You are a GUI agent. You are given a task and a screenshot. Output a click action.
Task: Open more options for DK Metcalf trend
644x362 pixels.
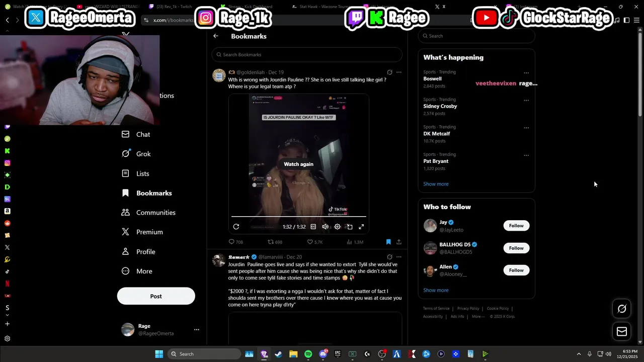[526, 128]
